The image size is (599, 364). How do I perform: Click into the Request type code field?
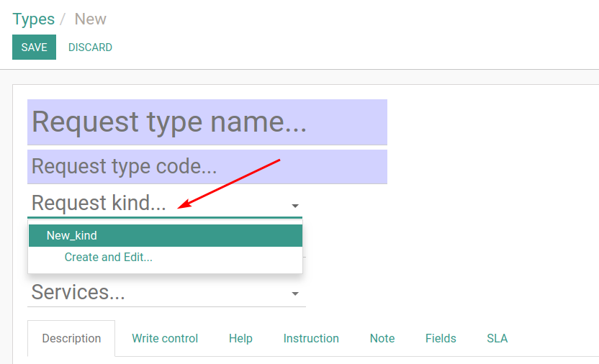(x=207, y=167)
